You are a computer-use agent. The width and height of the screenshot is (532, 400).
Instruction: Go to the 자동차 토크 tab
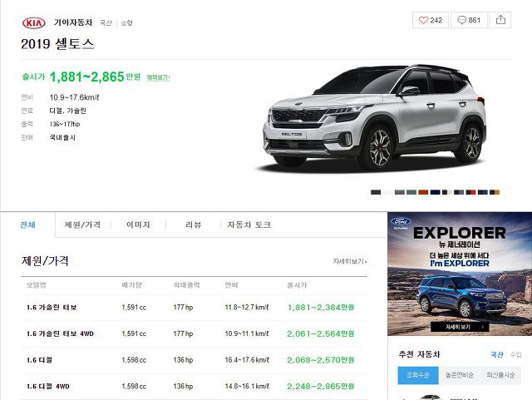click(249, 225)
